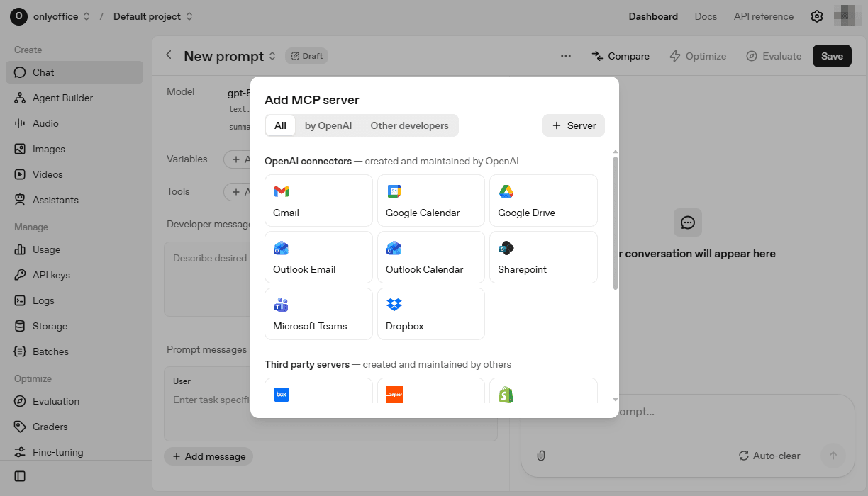This screenshot has width=868, height=496.
Task: Select the Gmail connector
Action: tap(318, 201)
